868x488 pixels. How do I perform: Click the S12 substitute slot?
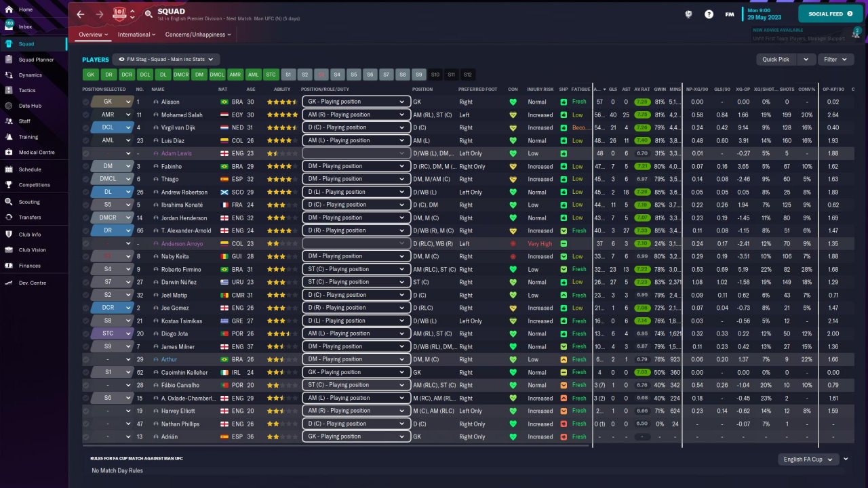pos(467,75)
